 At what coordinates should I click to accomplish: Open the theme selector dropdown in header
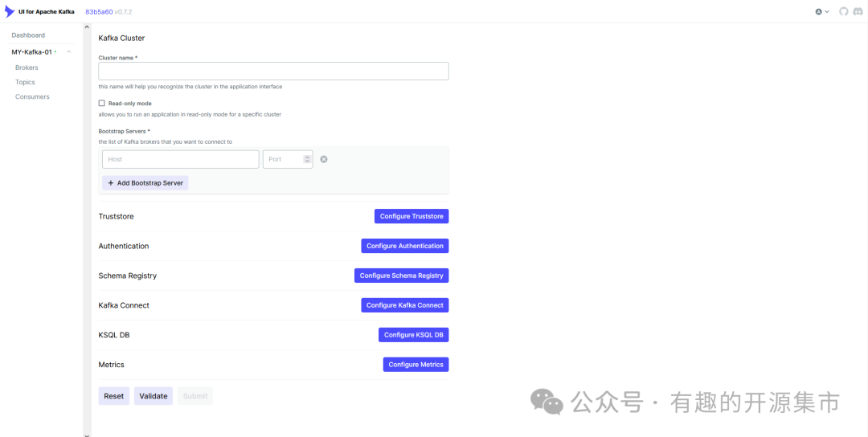pyautogui.click(x=822, y=11)
